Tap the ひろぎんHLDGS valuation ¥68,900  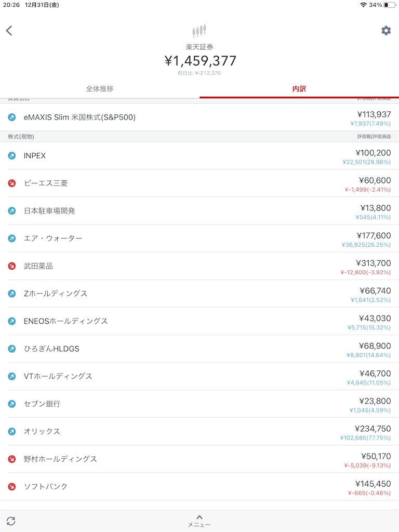375,345
